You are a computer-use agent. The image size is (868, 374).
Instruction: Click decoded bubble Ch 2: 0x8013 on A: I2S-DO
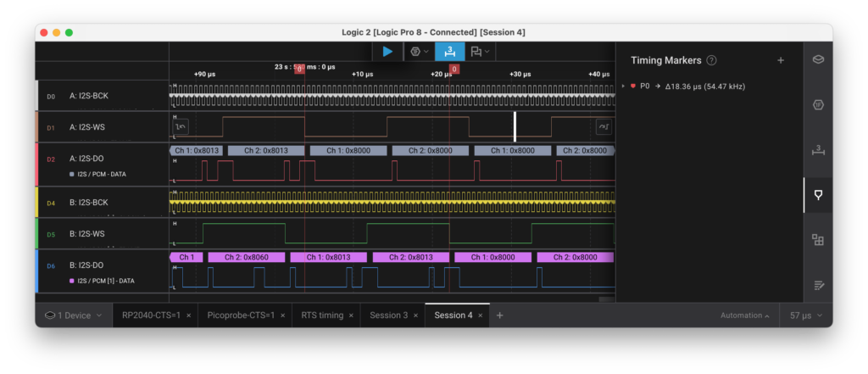266,150
